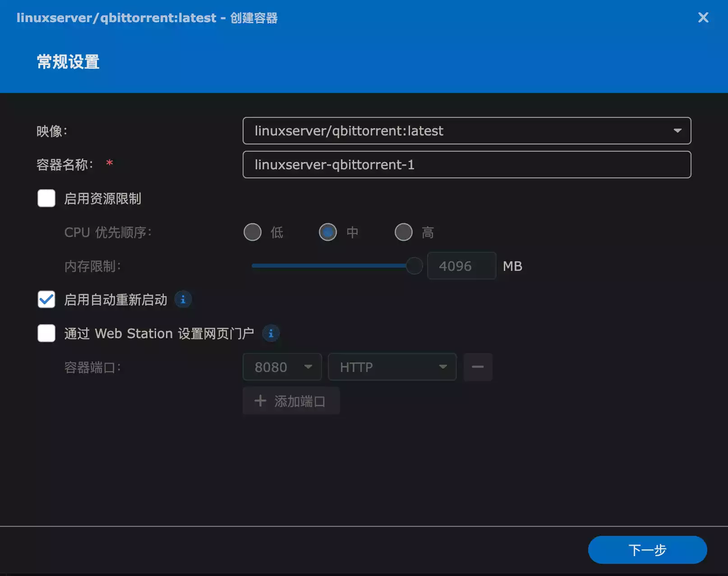Image resolution: width=728 pixels, height=576 pixels.
Task: Click the container port dropdown arrow
Action: [x=309, y=367]
